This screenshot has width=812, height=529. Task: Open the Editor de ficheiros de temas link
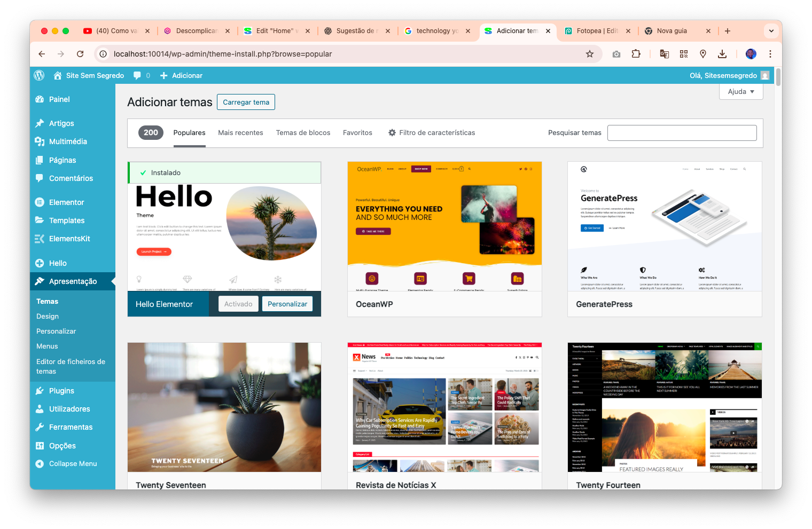71,366
